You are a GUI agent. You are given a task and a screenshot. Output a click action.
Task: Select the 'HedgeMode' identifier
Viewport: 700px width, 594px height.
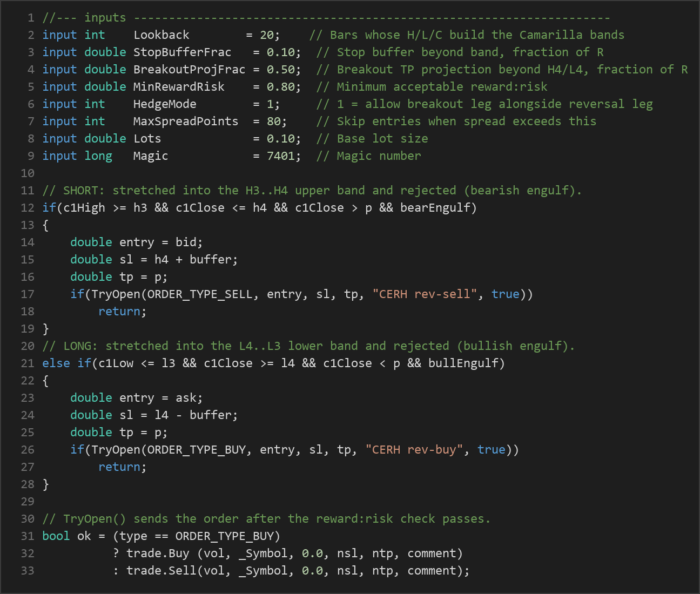pyautogui.click(x=165, y=104)
